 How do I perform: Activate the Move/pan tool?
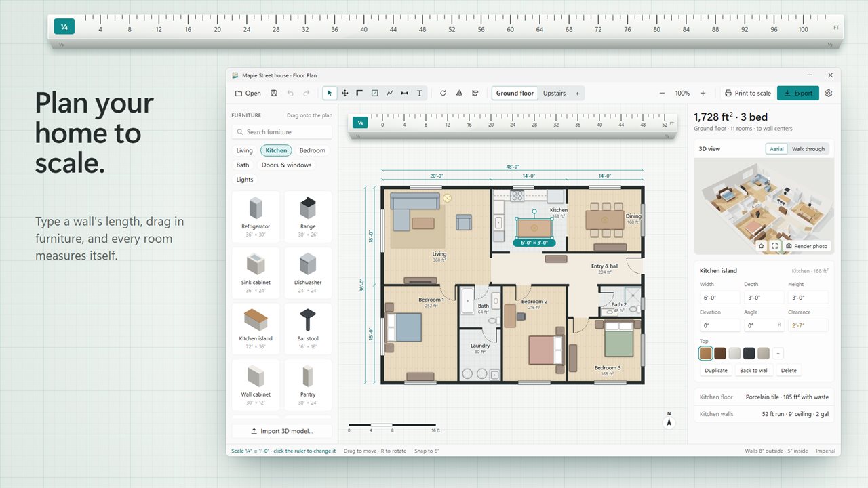pyautogui.click(x=344, y=94)
